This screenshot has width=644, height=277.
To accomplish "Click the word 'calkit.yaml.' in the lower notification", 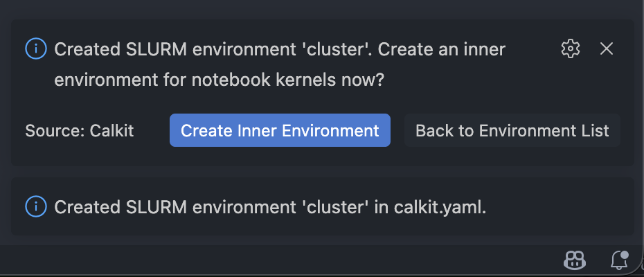I will [440, 207].
